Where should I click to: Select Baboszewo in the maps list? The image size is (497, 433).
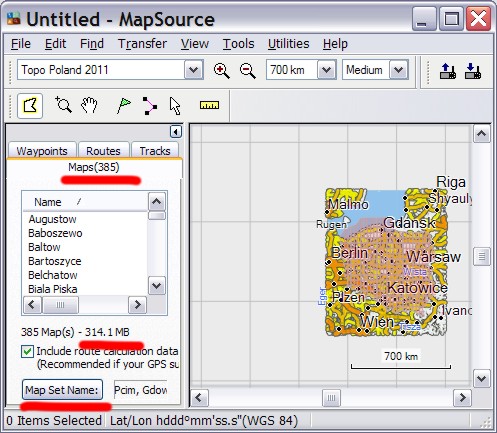click(55, 233)
